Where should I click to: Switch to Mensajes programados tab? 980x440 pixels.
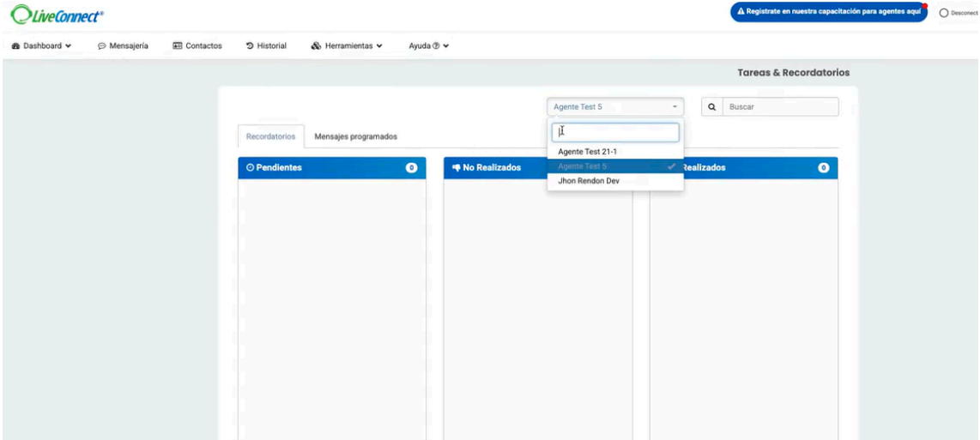tap(355, 136)
